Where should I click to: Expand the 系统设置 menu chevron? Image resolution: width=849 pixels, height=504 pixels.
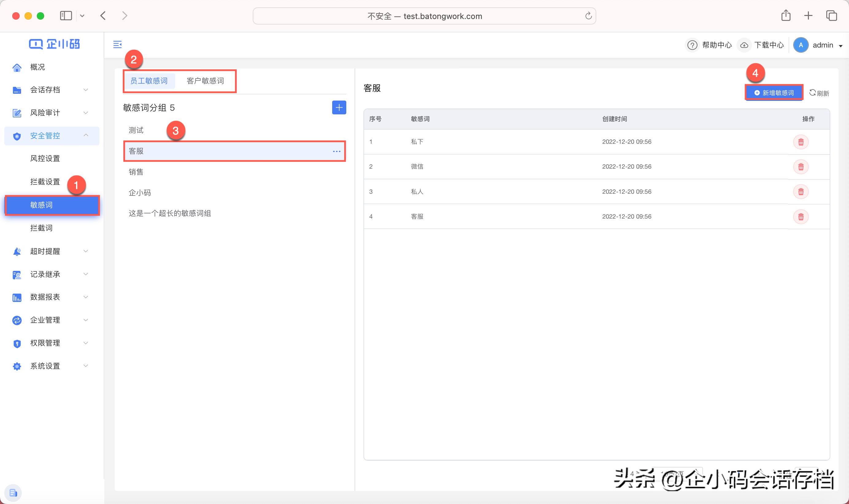pyautogui.click(x=86, y=366)
